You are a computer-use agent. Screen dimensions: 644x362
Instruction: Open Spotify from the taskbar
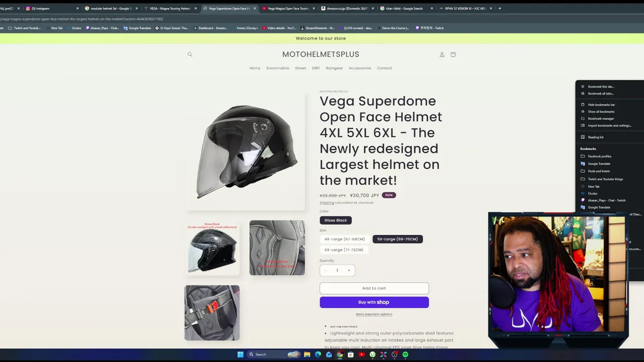[406, 354]
